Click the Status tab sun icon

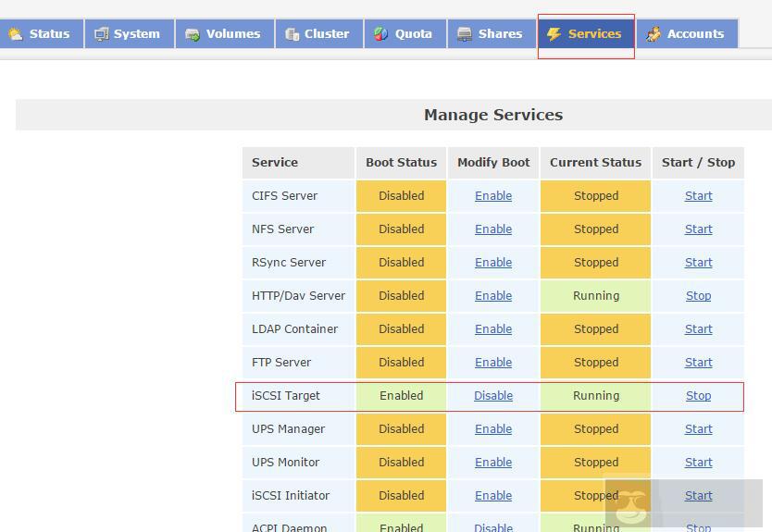15,34
